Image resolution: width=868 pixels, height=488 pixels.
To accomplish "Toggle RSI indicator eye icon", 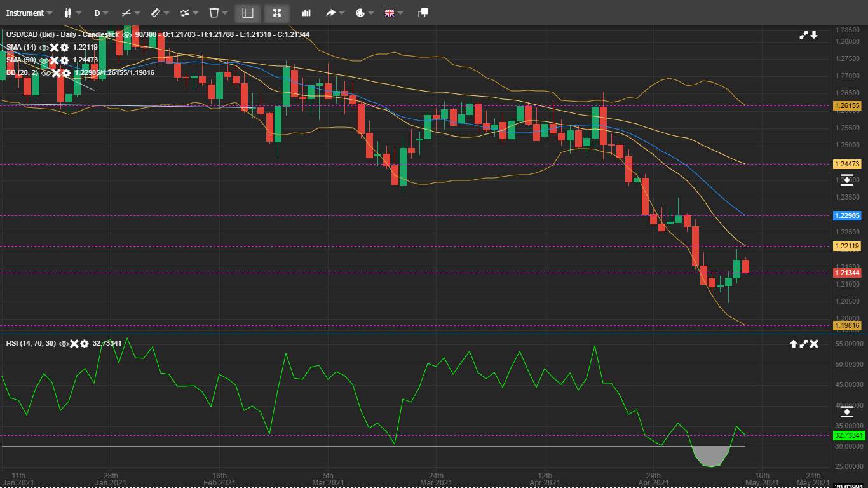I will [64, 344].
